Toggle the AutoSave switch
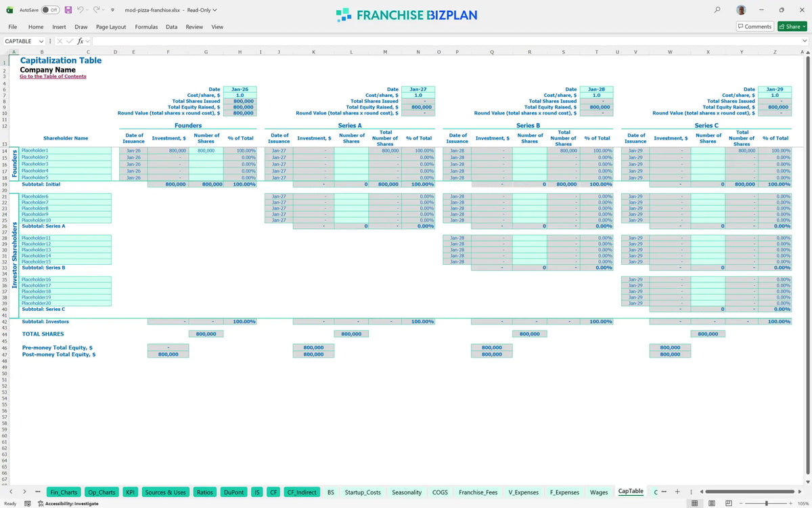The image size is (812, 508). pos(50,10)
